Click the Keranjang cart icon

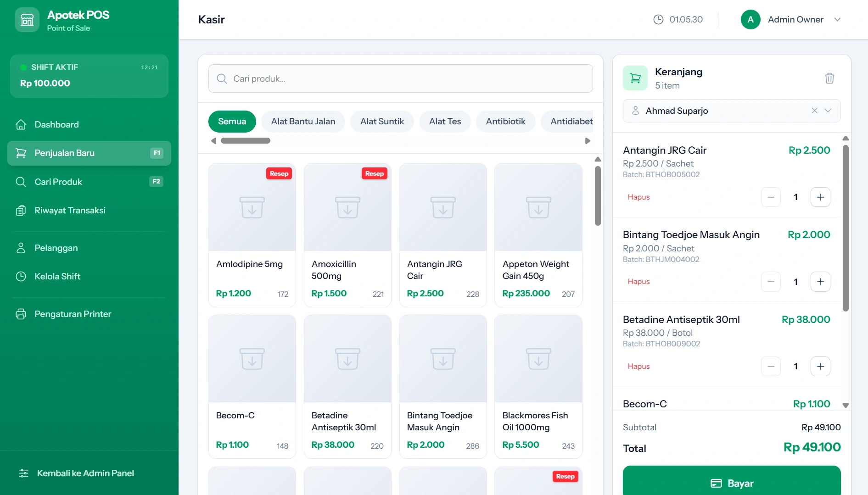click(635, 78)
